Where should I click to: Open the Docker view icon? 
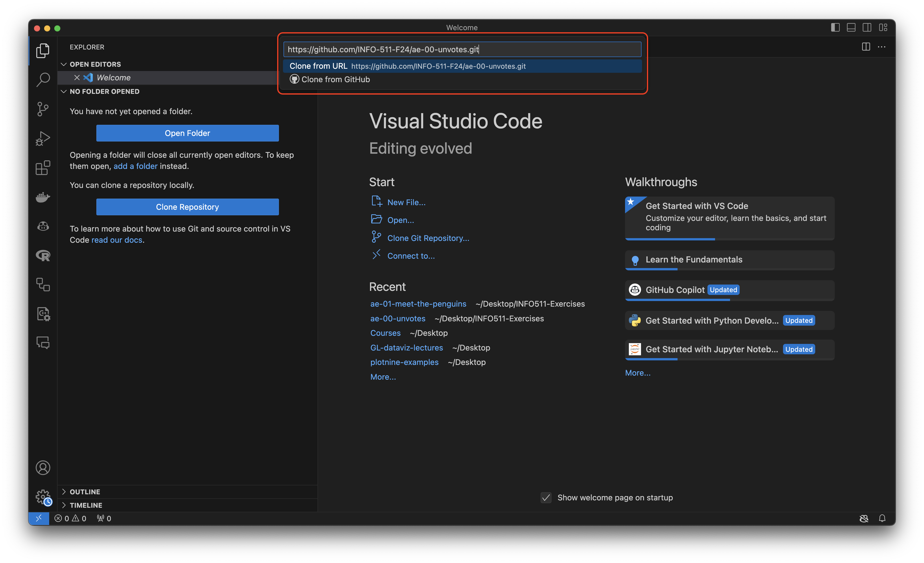(x=43, y=197)
